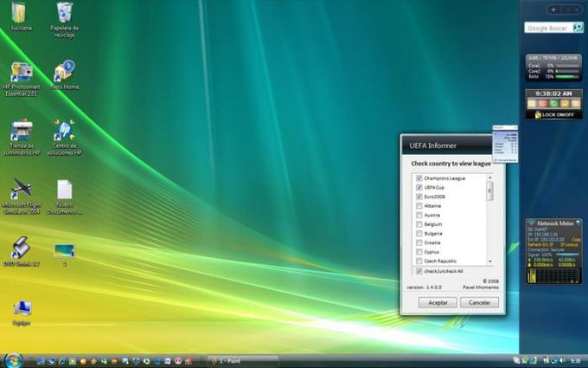
Task: Check the Belgium checkbox
Action: pos(419,224)
